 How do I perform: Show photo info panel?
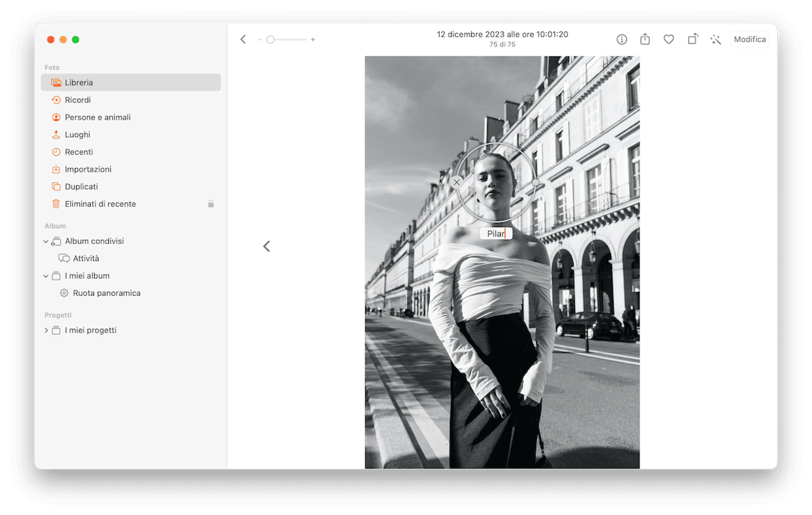coord(622,39)
